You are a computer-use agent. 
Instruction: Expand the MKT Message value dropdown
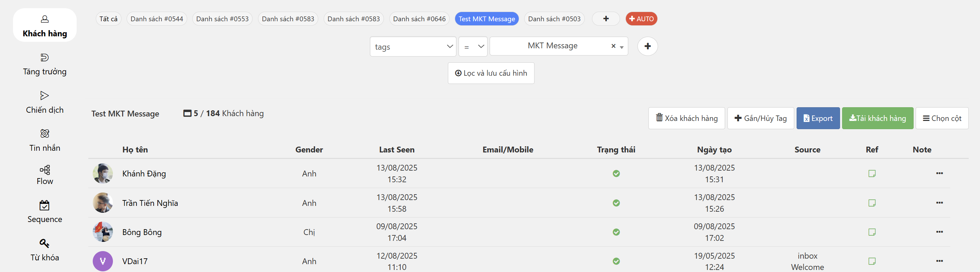pyautogui.click(x=621, y=47)
